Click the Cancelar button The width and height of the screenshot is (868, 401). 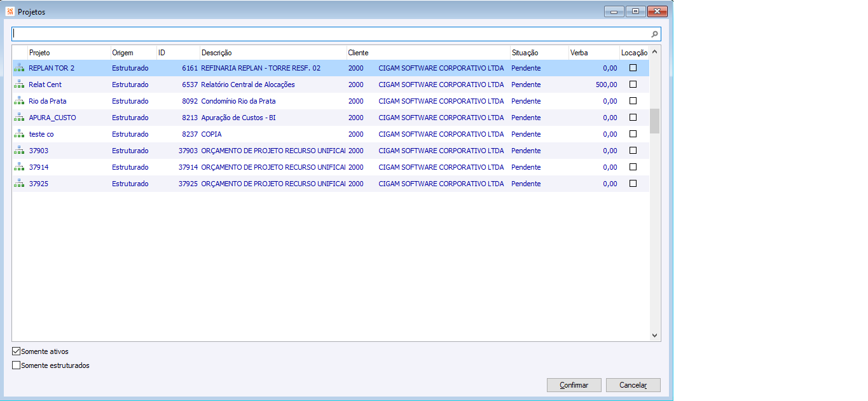[x=633, y=385]
